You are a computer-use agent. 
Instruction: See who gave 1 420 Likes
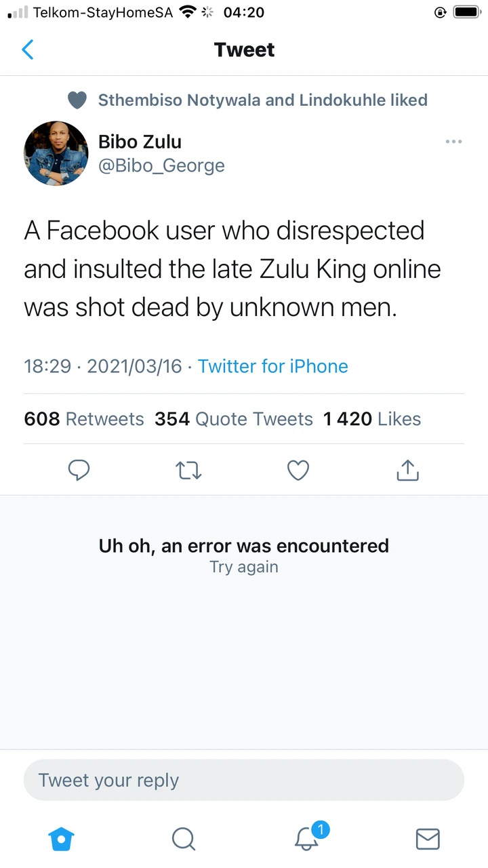[x=372, y=419]
